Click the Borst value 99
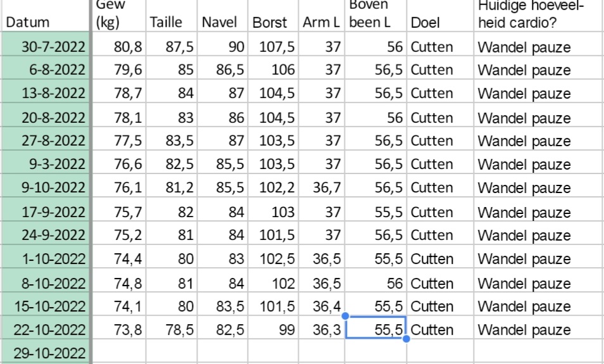The image size is (604, 364). tap(274, 330)
